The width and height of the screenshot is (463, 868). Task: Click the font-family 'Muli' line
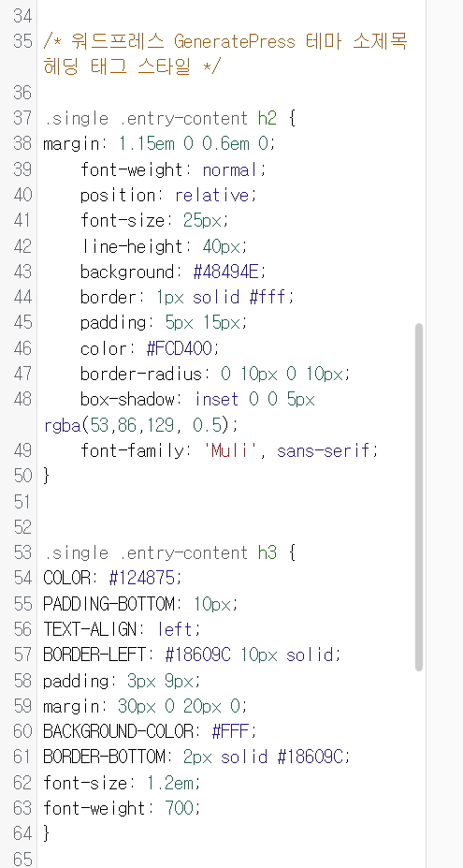(x=229, y=450)
